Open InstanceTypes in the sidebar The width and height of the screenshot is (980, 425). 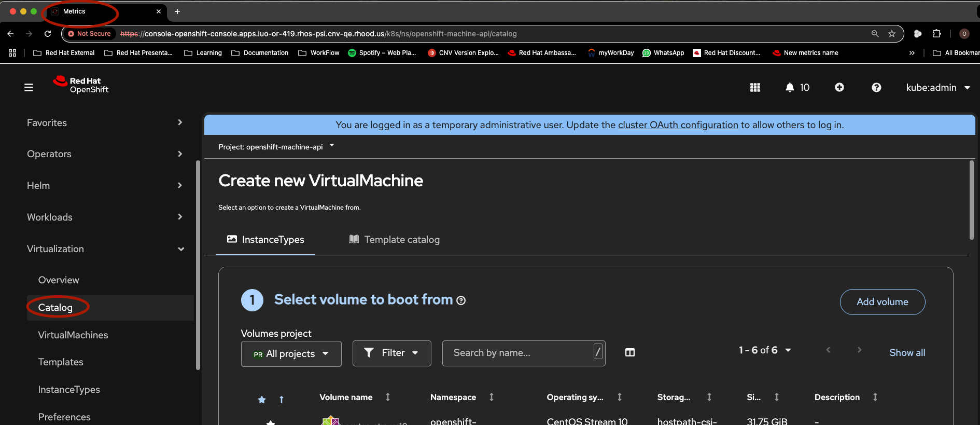pos(69,390)
